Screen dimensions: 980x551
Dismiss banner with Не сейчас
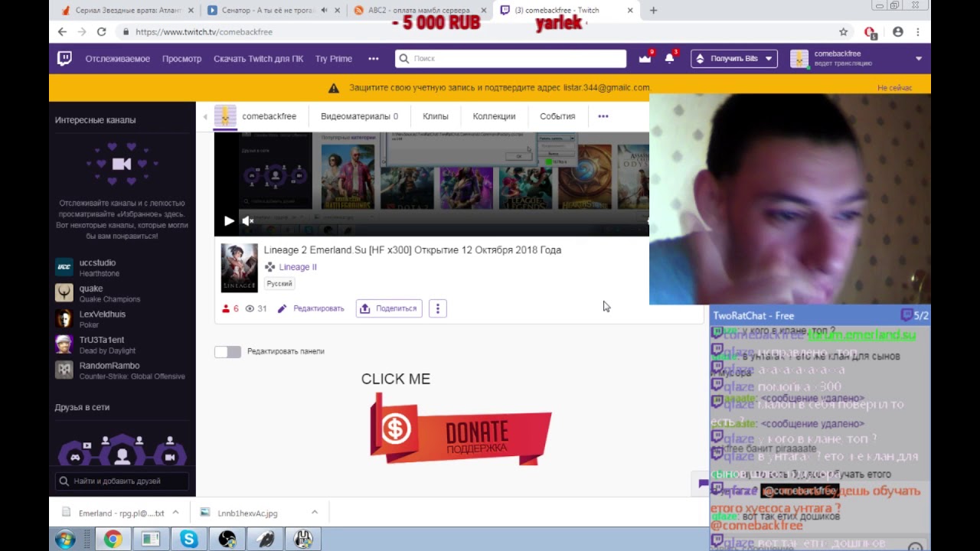894,88
